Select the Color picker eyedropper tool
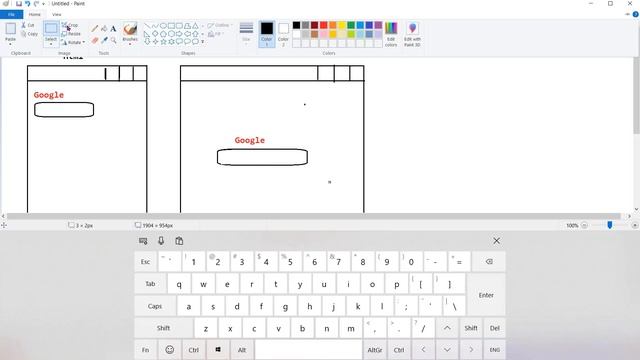The width and height of the screenshot is (640, 360). click(x=104, y=40)
